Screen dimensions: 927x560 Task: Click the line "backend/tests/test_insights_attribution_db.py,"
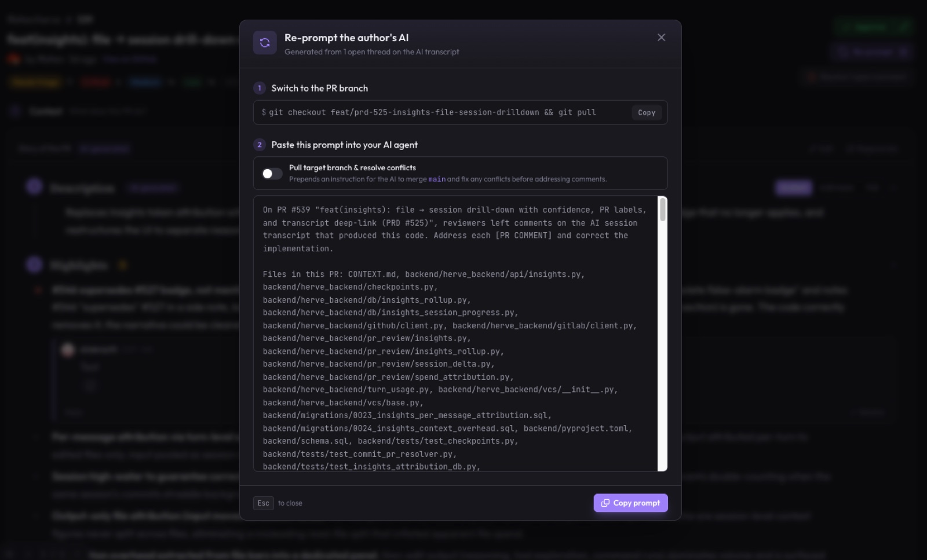pos(371,467)
